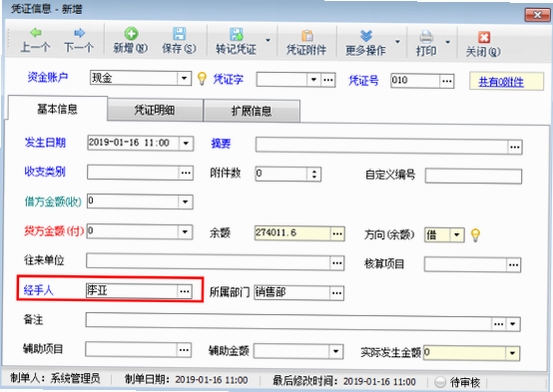Save the voucher with 保存(S)

[179, 40]
